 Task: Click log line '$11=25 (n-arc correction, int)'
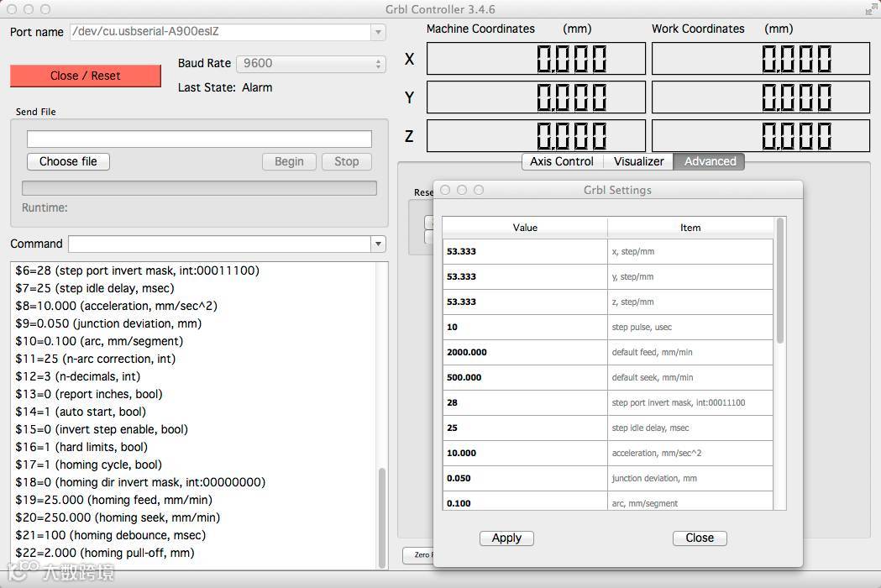click(96, 359)
